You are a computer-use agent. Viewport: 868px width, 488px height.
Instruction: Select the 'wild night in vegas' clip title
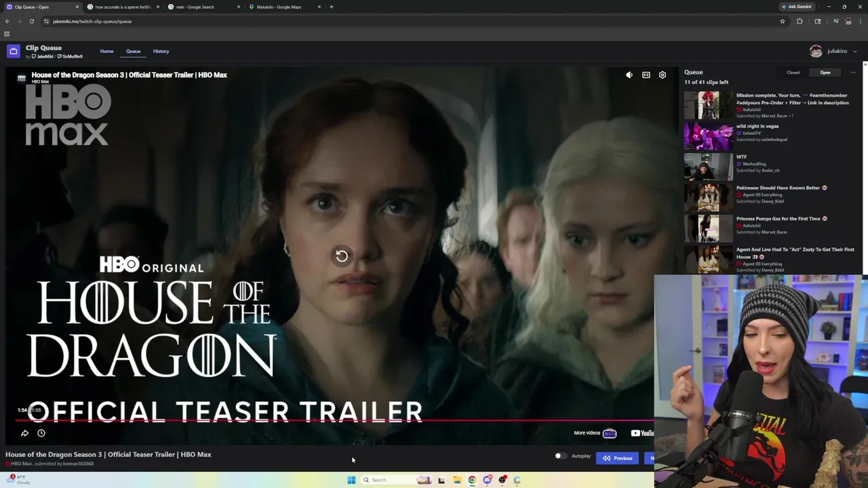pos(757,126)
